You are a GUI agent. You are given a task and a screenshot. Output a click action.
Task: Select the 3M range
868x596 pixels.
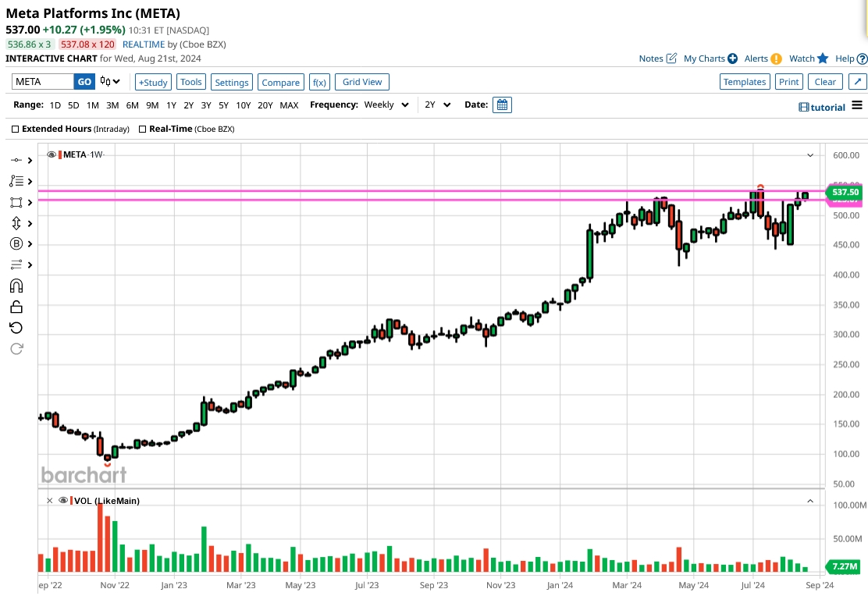click(112, 105)
